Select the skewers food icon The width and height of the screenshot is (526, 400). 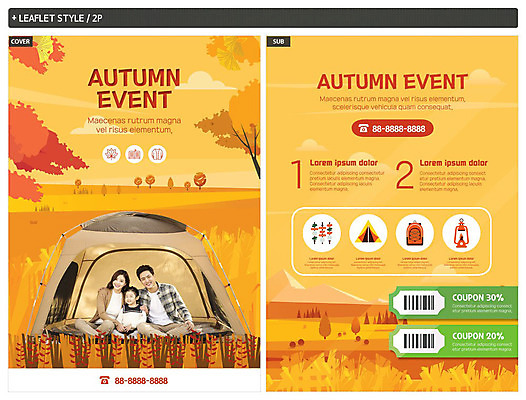tap(322, 233)
